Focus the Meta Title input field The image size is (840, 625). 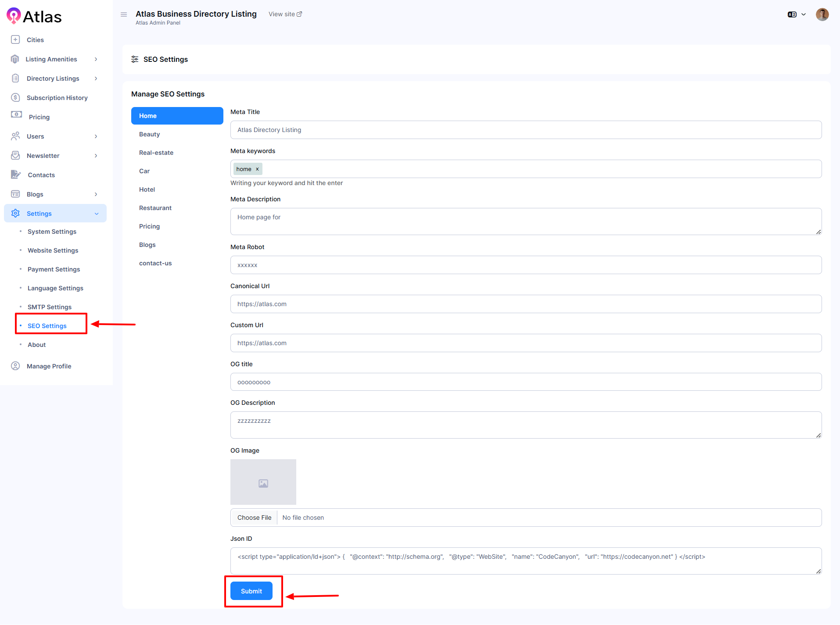pyautogui.click(x=526, y=130)
